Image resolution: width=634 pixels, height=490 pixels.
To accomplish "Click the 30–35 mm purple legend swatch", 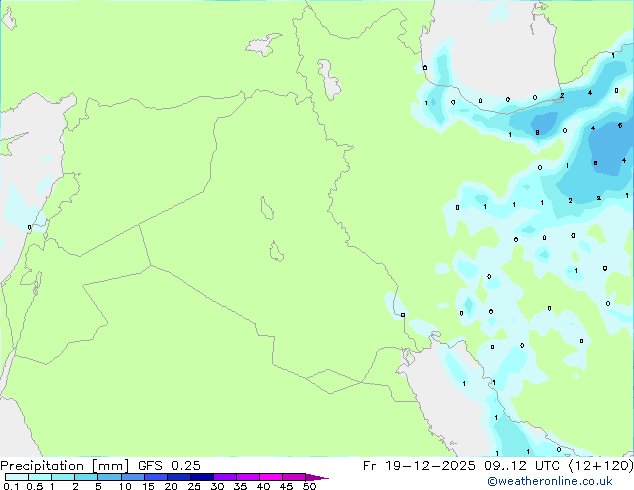I will (225, 477).
